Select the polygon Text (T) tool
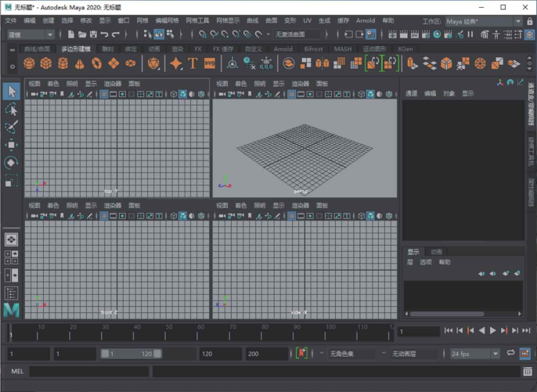 click(193, 63)
